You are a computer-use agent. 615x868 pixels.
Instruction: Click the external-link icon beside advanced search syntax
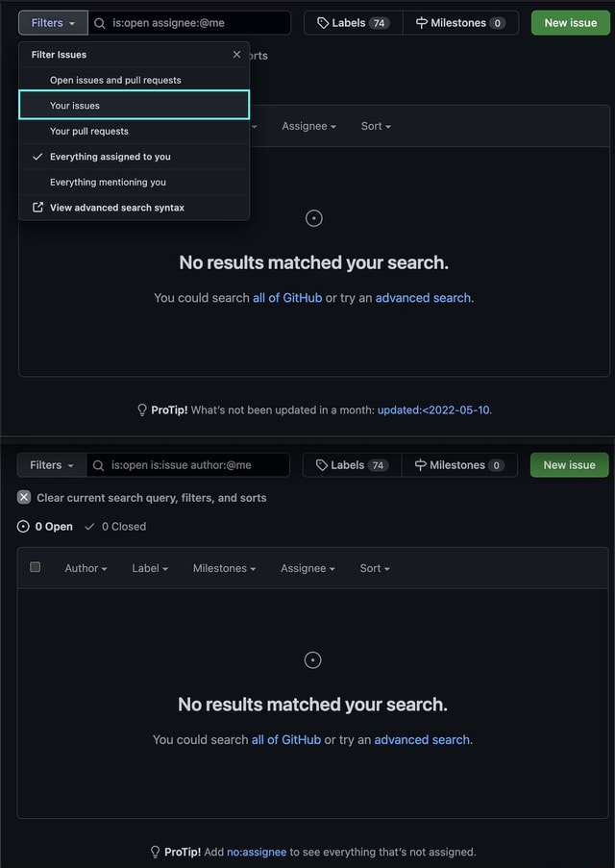click(x=37, y=208)
